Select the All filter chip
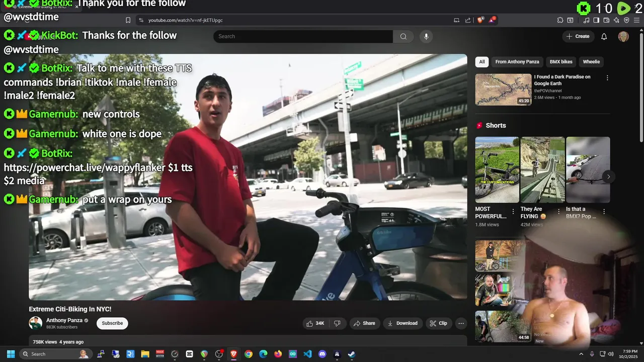 [x=482, y=62]
